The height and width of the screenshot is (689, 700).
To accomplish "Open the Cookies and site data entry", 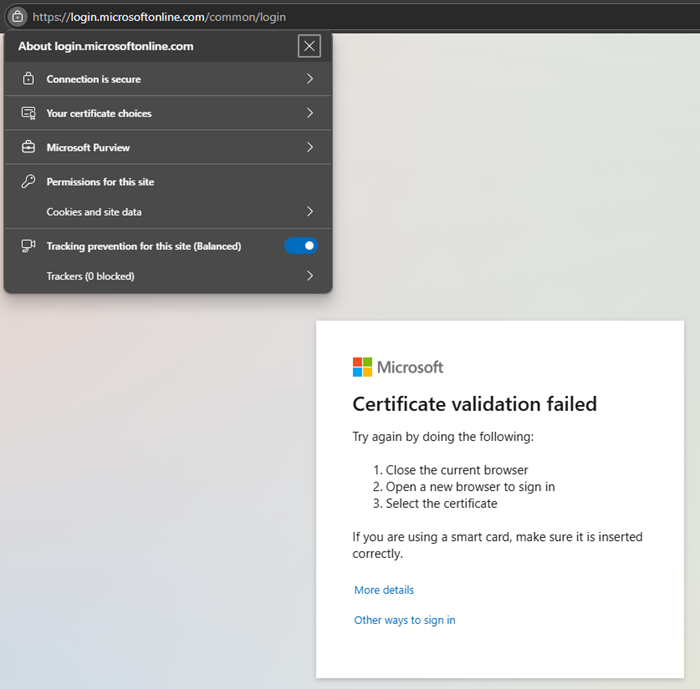I will click(94, 212).
